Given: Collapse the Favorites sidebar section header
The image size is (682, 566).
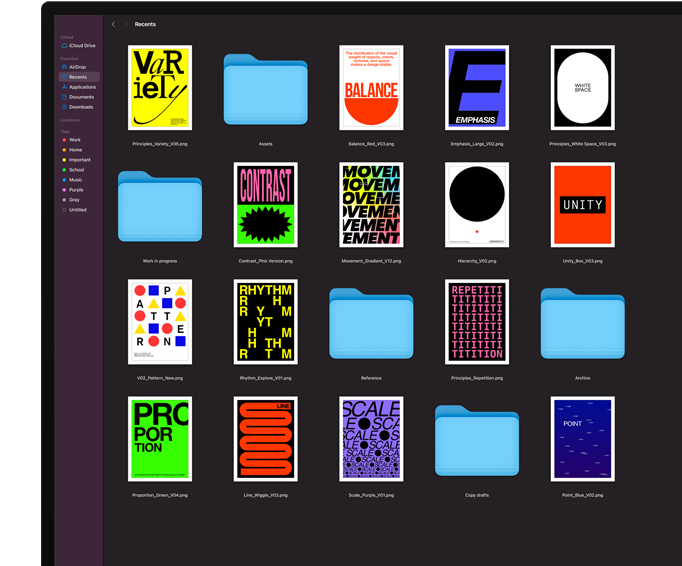Looking at the screenshot, I should tap(69, 58).
